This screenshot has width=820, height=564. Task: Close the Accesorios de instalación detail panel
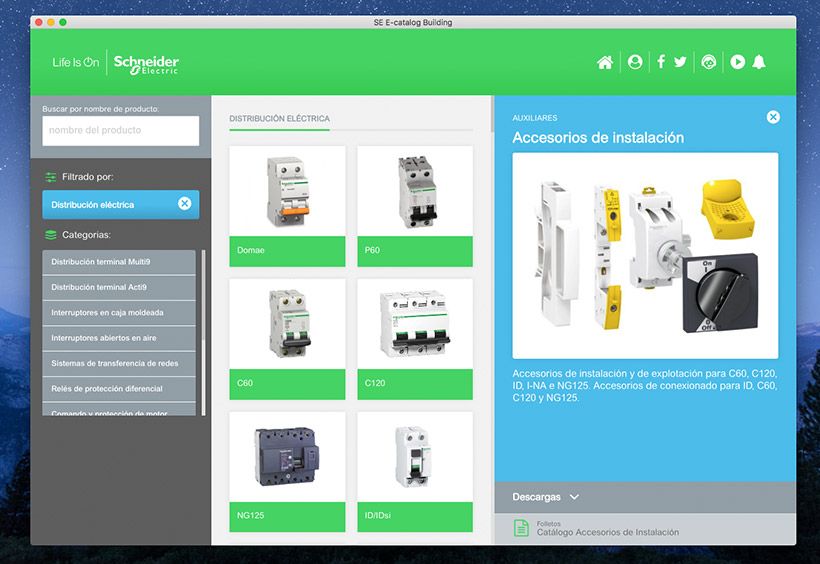click(773, 117)
